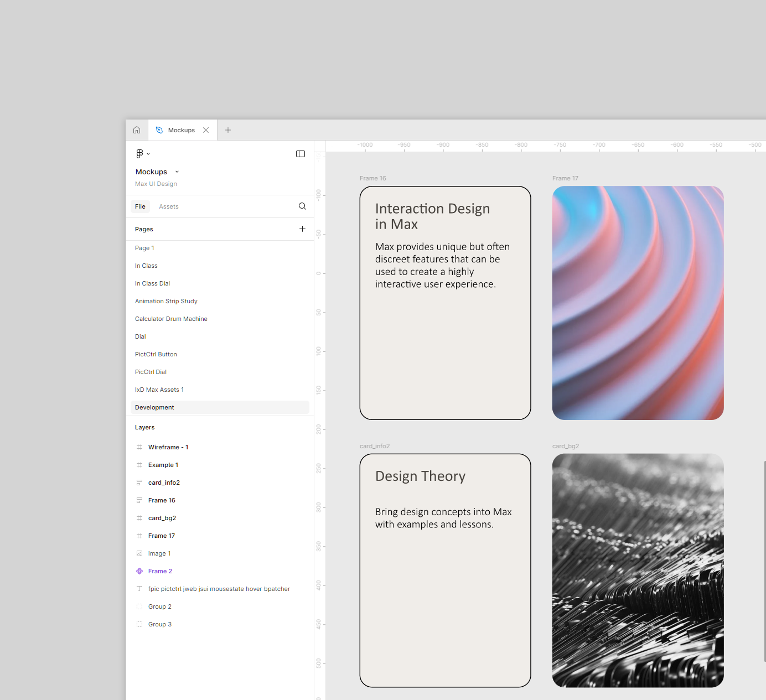Click the text layer icon for fpic pictctrl
Viewport: 766px width, 700px height.
pos(139,589)
